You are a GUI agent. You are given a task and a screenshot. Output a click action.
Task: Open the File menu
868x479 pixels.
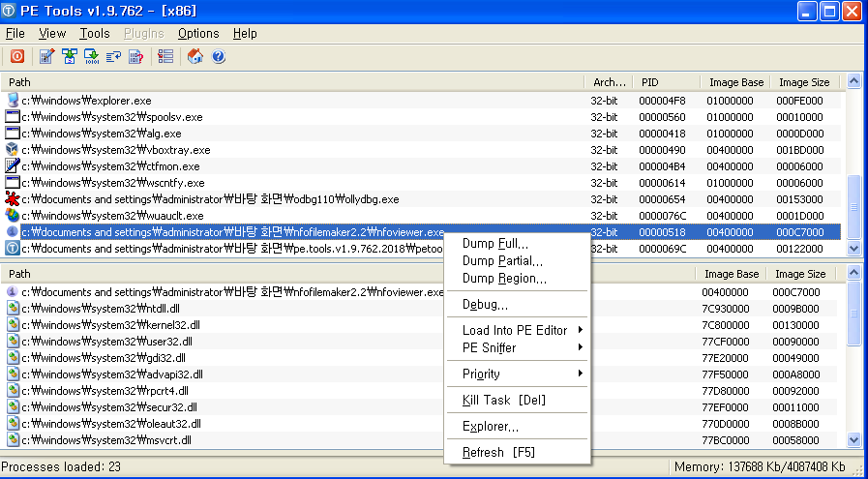pos(15,33)
